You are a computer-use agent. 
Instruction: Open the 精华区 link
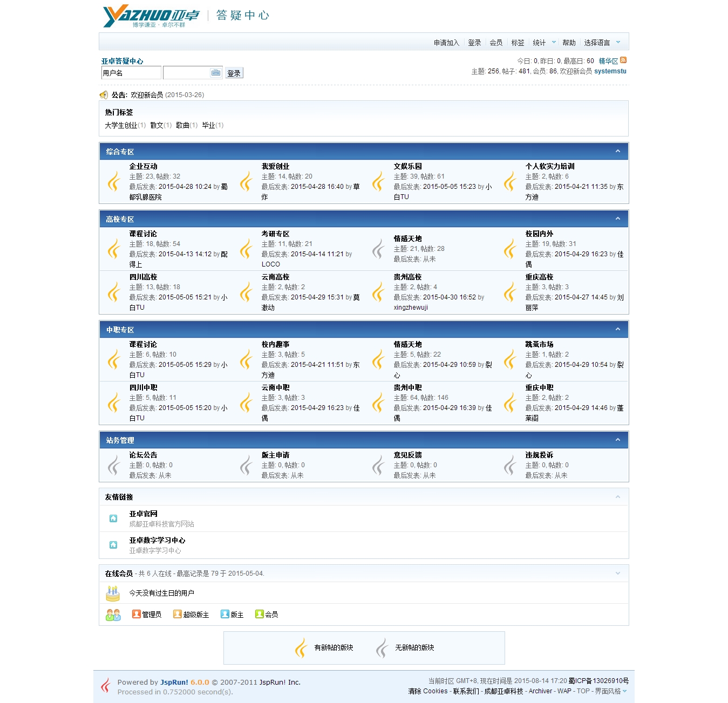608,61
